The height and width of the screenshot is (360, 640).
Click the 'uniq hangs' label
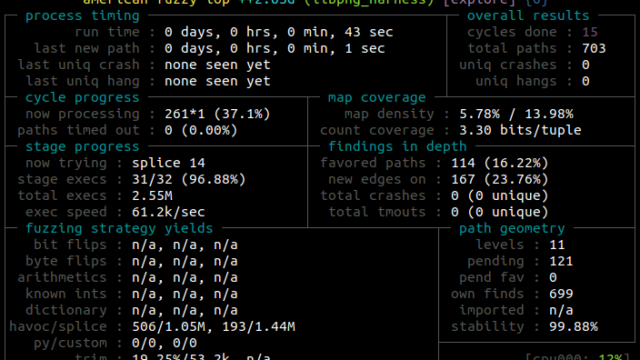pyautogui.click(x=516, y=81)
